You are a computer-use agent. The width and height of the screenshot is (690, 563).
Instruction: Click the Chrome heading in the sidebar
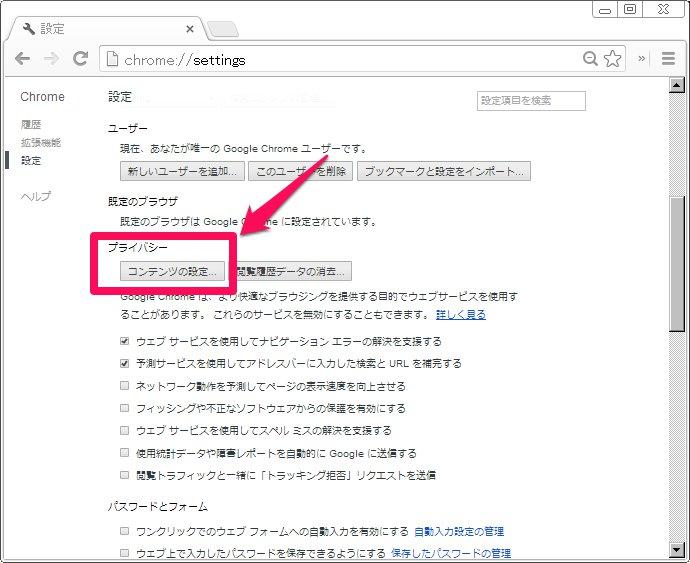click(x=42, y=97)
